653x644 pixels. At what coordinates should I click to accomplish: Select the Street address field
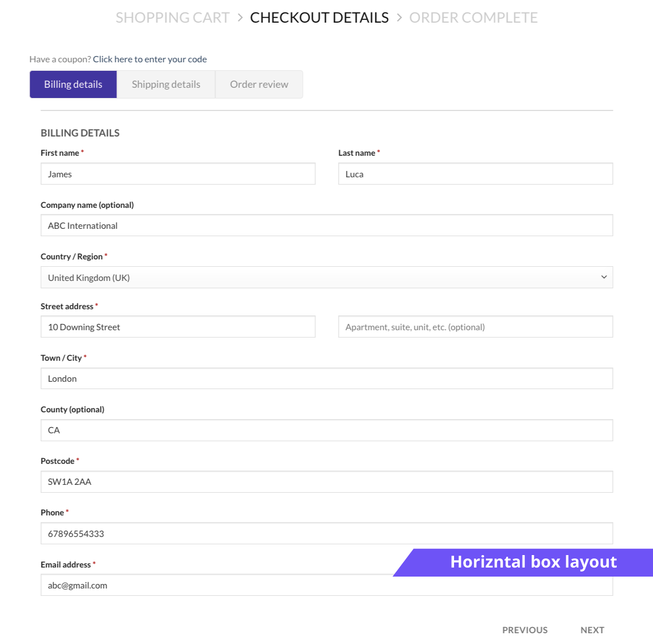coord(178,327)
